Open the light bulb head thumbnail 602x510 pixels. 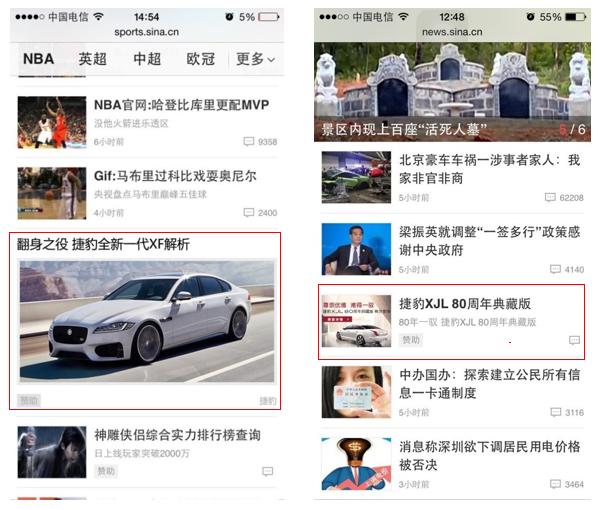click(x=356, y=464)
